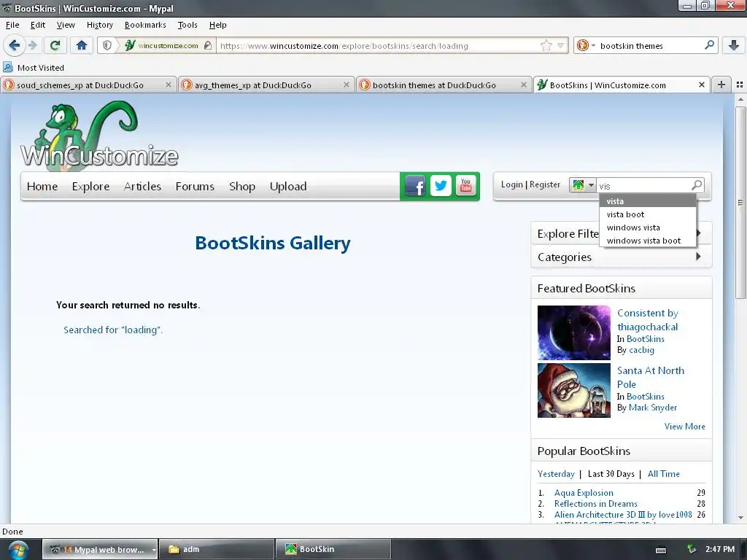This screenshot has height=560, width=747.
Task: Select 'windows vista boot' suggestion
Action: (648, 241)
